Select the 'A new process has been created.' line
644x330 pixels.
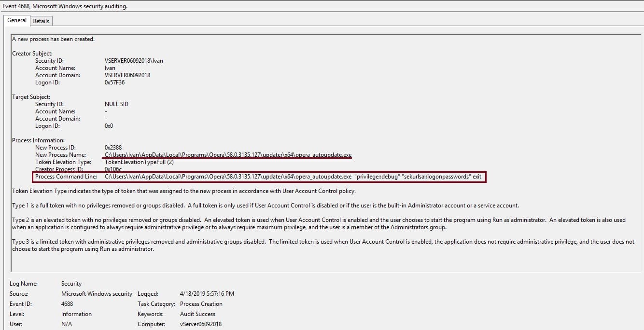[54, 39]
